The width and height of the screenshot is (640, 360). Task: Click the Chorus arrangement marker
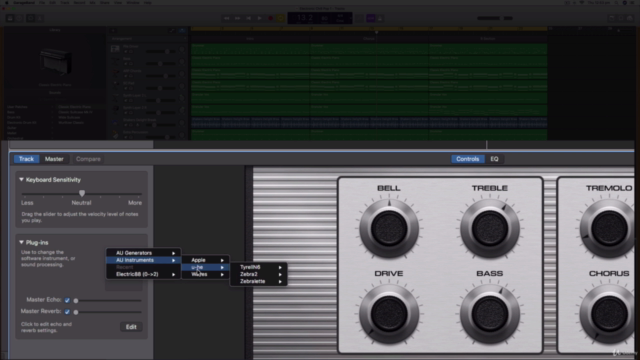click(369, 39)
